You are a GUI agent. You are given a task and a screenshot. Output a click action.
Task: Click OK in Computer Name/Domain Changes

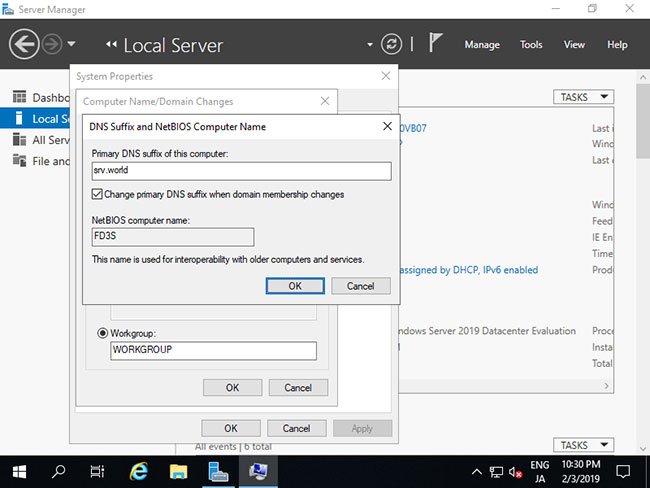click(232, 387)
